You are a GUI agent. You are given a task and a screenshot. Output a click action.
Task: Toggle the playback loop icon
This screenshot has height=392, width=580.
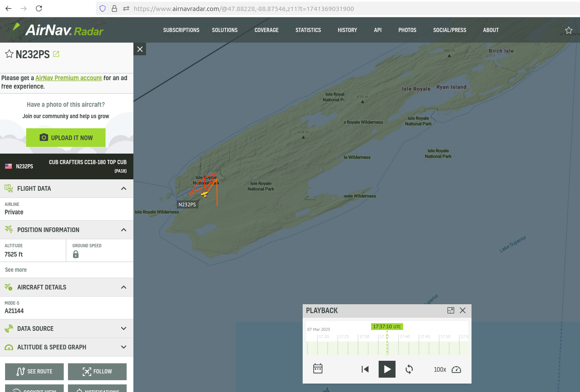point(409,369)
